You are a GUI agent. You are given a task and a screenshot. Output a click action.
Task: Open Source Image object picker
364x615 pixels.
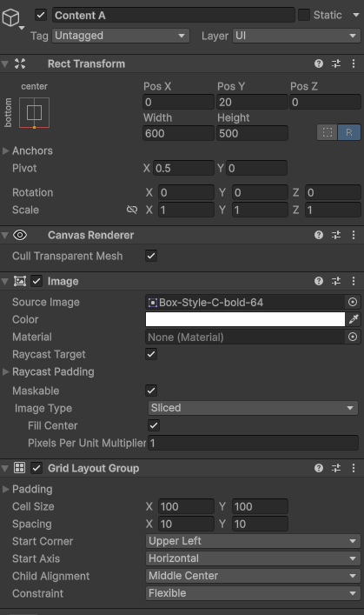[x=353, y=302]
